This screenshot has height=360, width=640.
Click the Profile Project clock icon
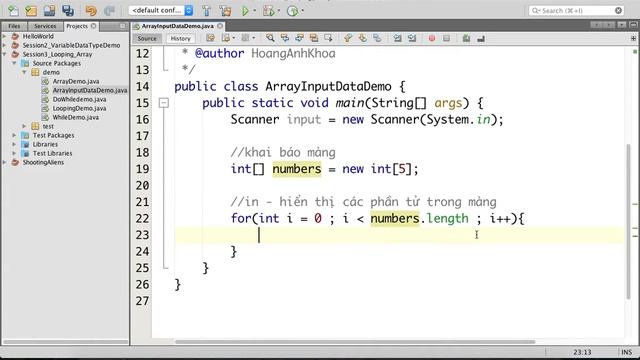click(292, 11)
